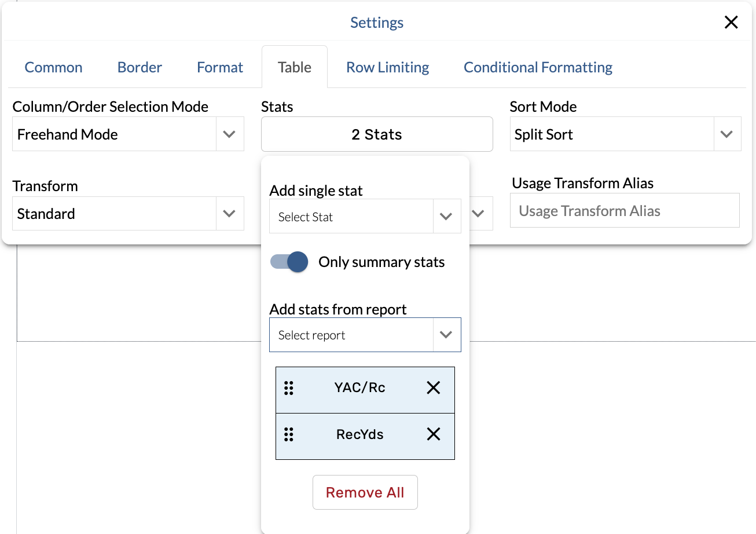Click the drag handle beside RecYds
This screenshot has width=756, height=534.
pos(289,434)
